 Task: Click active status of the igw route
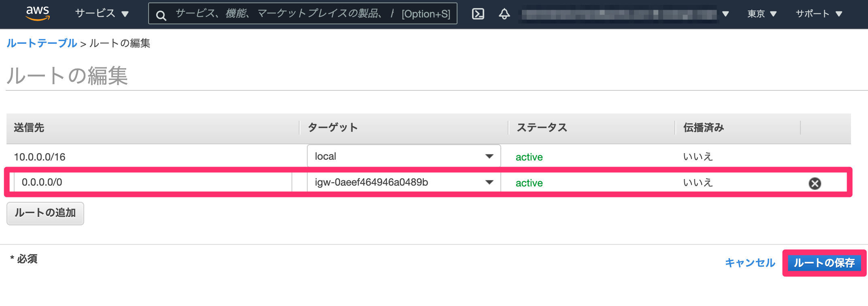click(529, 183)
